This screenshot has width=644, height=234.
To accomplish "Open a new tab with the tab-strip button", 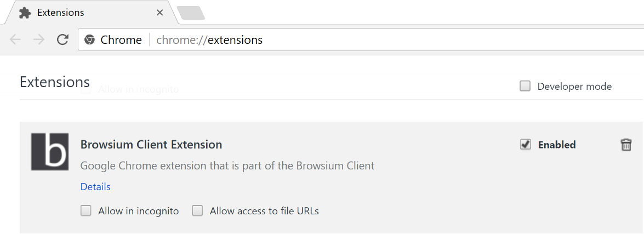I will click(191, 13).
